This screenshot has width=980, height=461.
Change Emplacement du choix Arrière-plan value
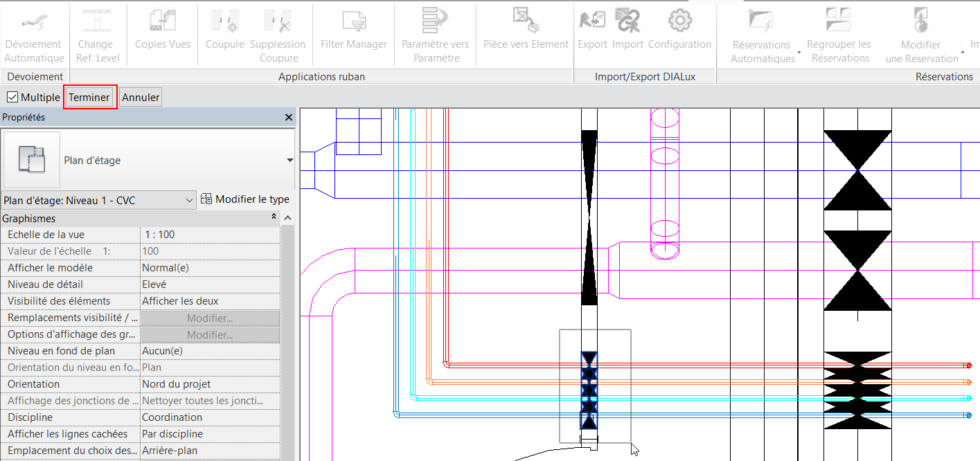pos(211,451)
